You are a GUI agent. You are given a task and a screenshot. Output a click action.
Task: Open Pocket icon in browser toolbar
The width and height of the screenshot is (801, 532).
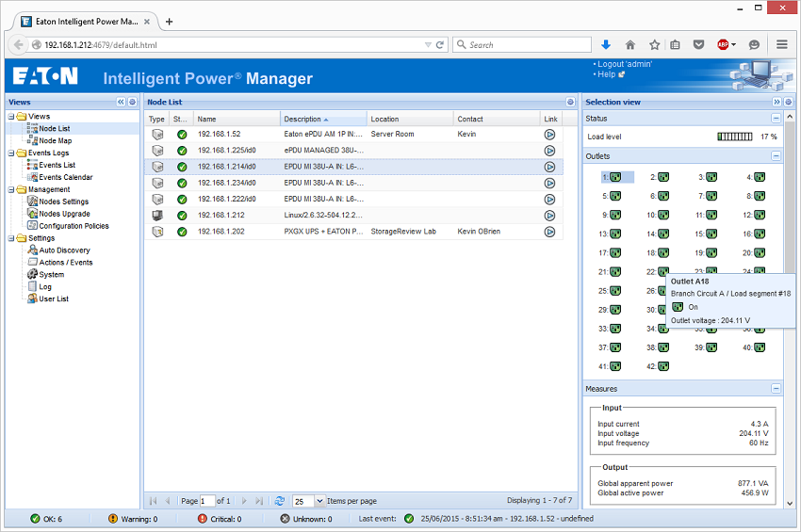coord(698,45)
